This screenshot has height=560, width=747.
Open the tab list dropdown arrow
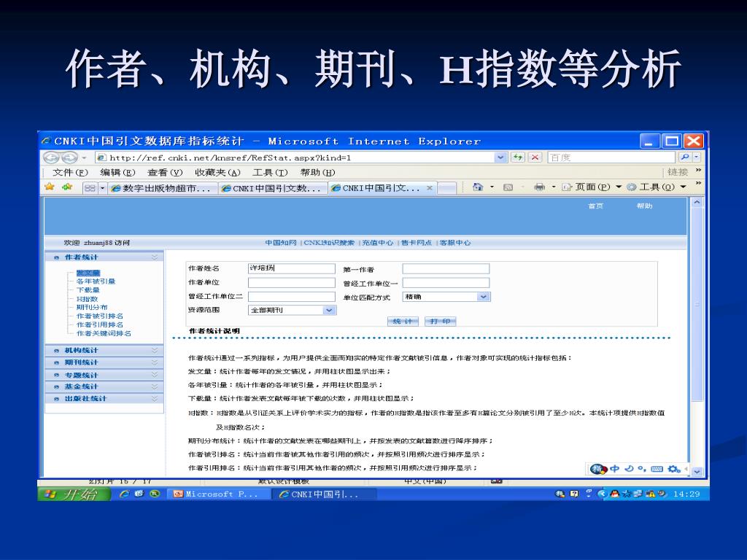[x=102, y=188]
